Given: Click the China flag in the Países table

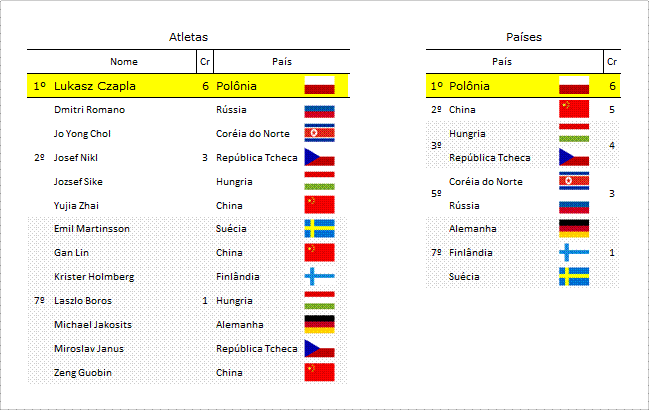Looking at the screenshot, I should 574,109.
